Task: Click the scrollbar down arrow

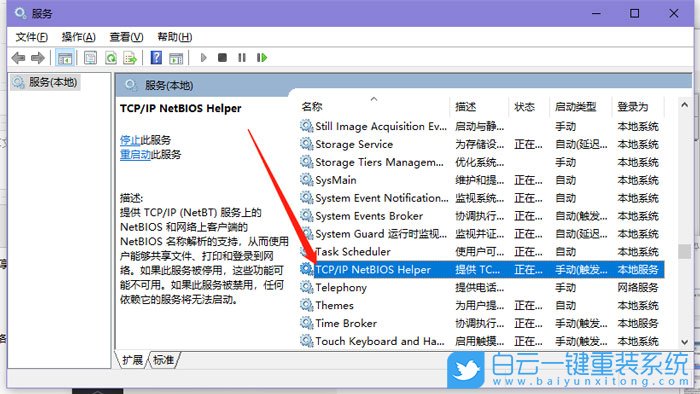Action: tap(684, 342)
